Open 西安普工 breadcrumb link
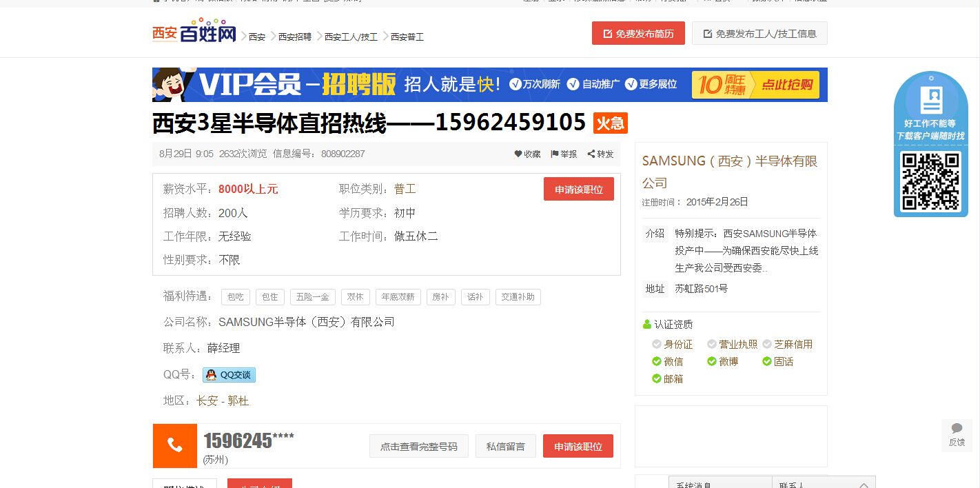The image size is (980, 488). tap(407, 37)
